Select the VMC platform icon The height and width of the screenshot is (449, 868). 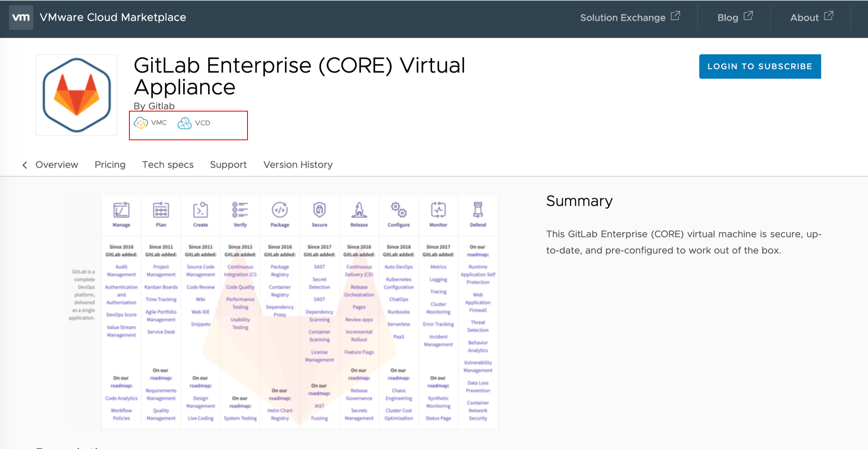141,124
